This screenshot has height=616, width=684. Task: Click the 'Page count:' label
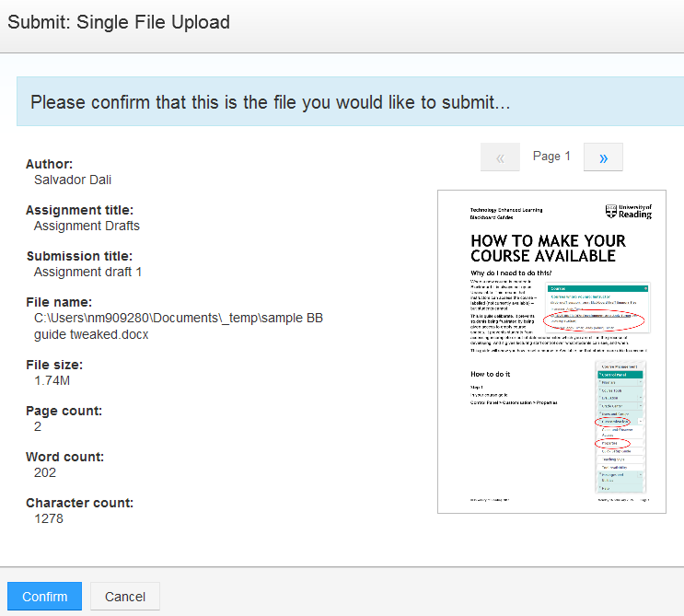[x=64, y=411]
